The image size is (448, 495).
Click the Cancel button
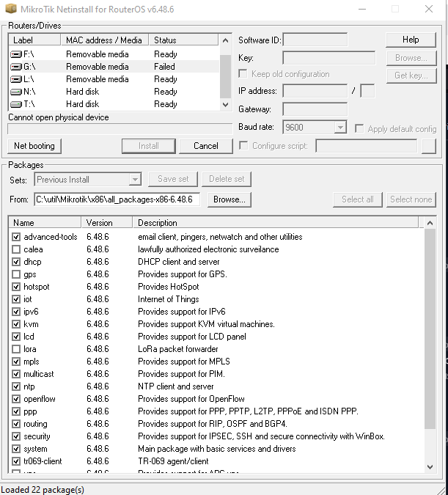(x=206, y=146)
